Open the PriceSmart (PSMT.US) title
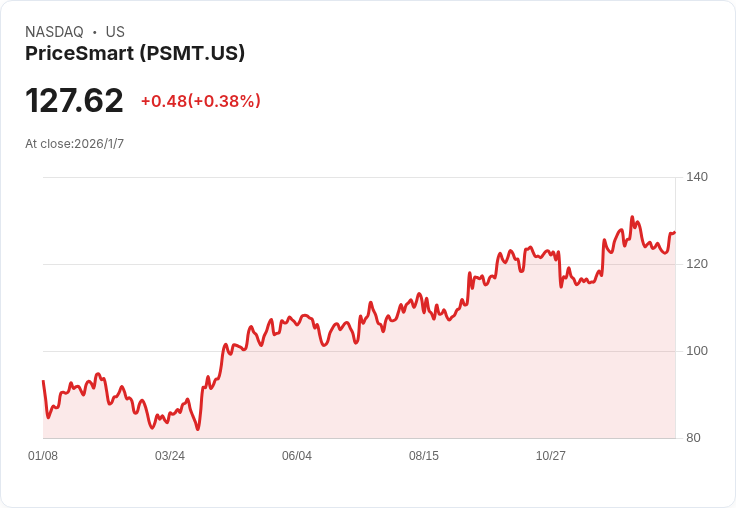Image resolution: width=736 pixels, height=508 pixels. (x=135, y=53)
